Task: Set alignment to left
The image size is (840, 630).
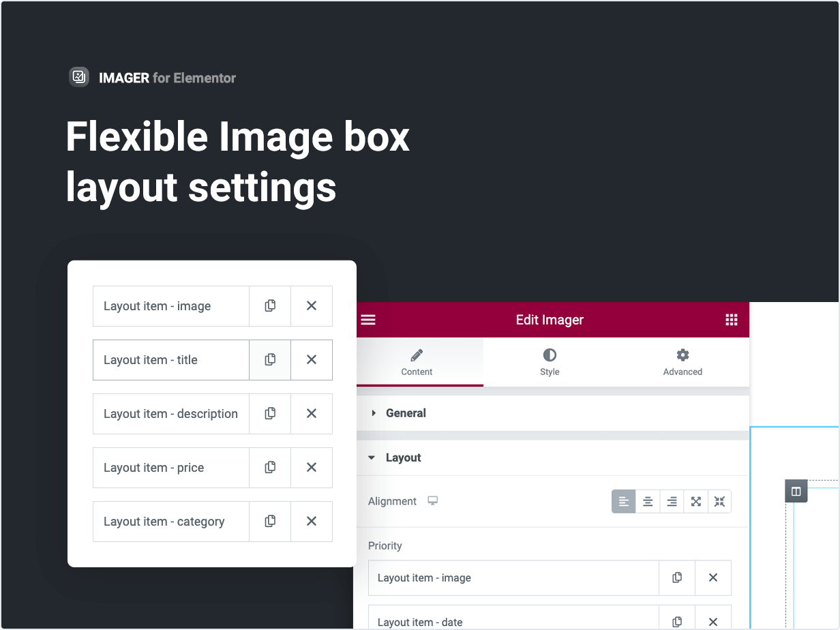Action: (x=623, y=502)
